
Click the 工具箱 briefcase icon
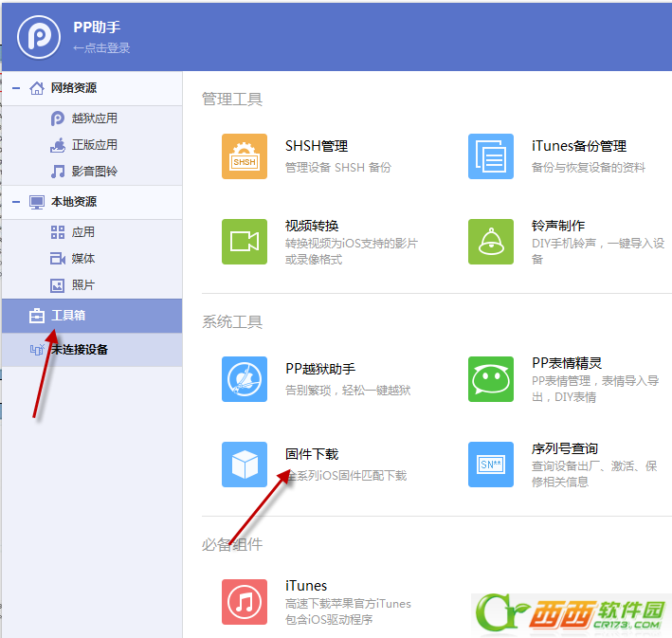pos(37,316)
